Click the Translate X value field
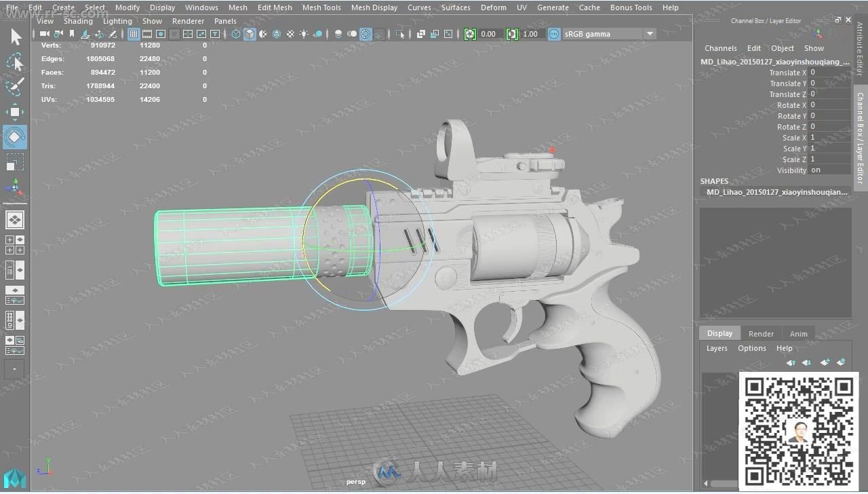Viewport: 868px width, 494px height. click(830, 73)
